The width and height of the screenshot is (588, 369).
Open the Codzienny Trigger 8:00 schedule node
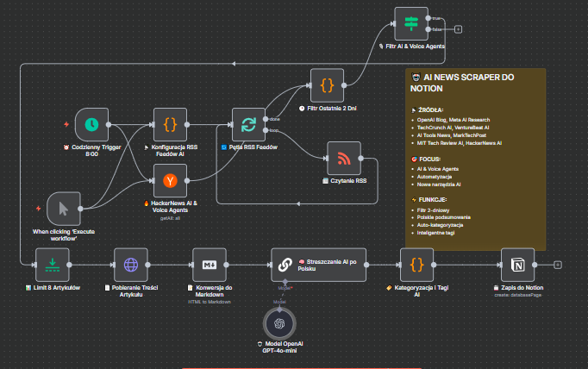coord(92,124)
